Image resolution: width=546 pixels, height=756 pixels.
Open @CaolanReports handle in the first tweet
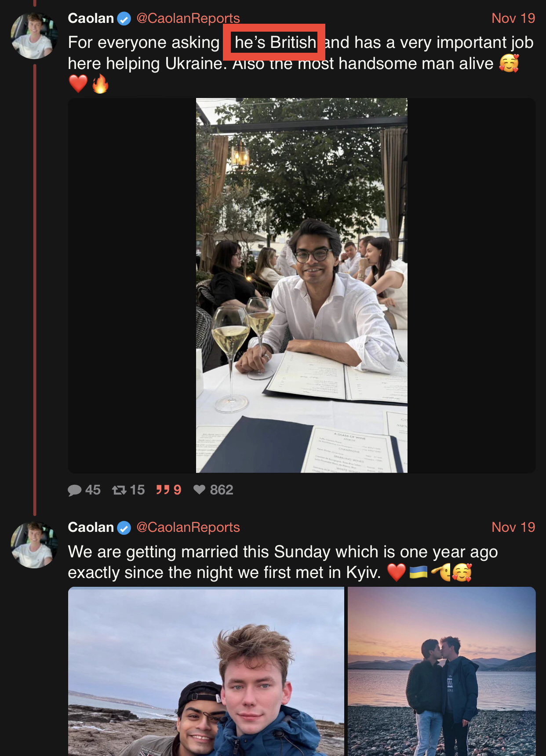pyautogui.click(x=188, y=18)
